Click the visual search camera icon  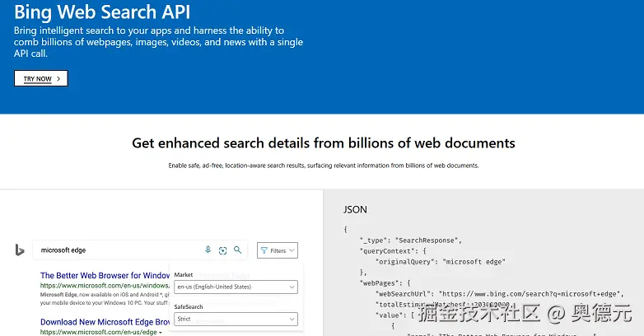tap(222, 250)
